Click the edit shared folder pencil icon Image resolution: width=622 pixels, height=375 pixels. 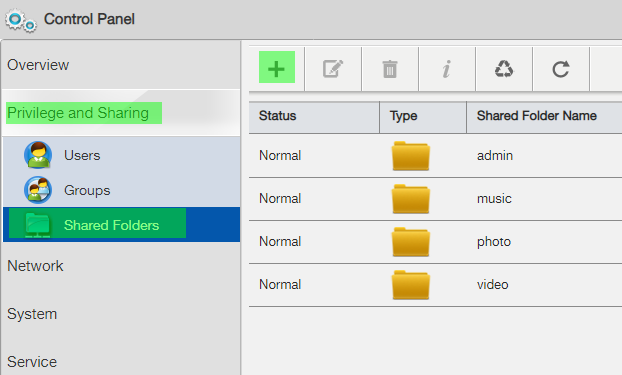point(333,69)
